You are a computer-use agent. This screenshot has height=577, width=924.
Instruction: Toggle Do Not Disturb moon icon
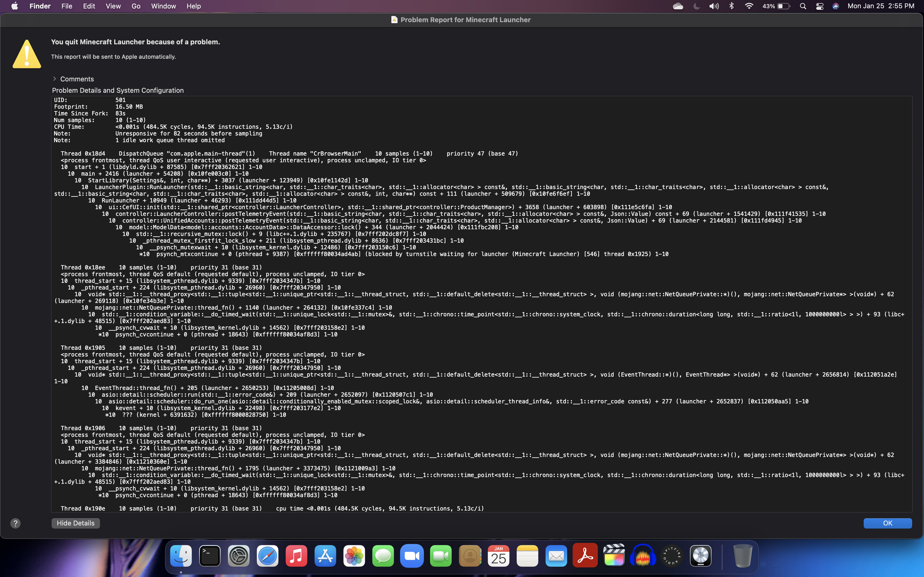[696, 6]
